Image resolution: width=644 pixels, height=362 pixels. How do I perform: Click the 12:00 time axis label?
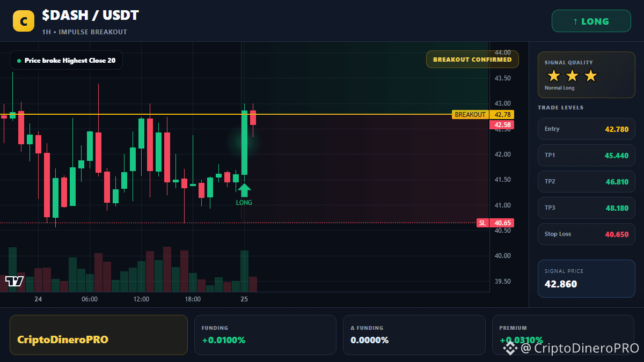click(x=141, y=299)
